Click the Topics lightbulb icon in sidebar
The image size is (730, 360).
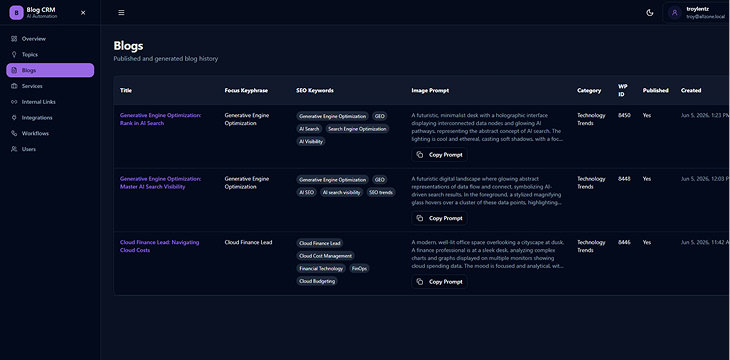point(14,54)
